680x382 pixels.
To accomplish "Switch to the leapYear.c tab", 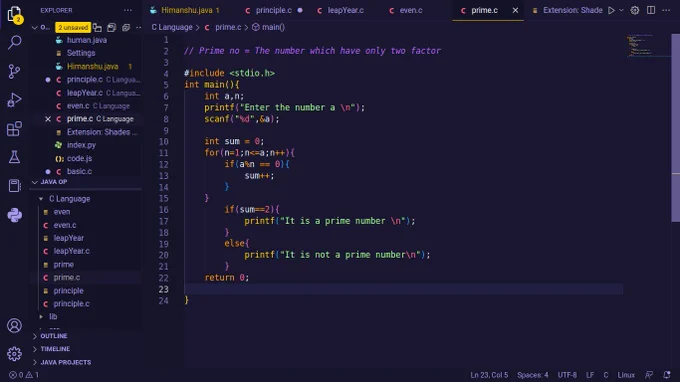I will [346, 10].
